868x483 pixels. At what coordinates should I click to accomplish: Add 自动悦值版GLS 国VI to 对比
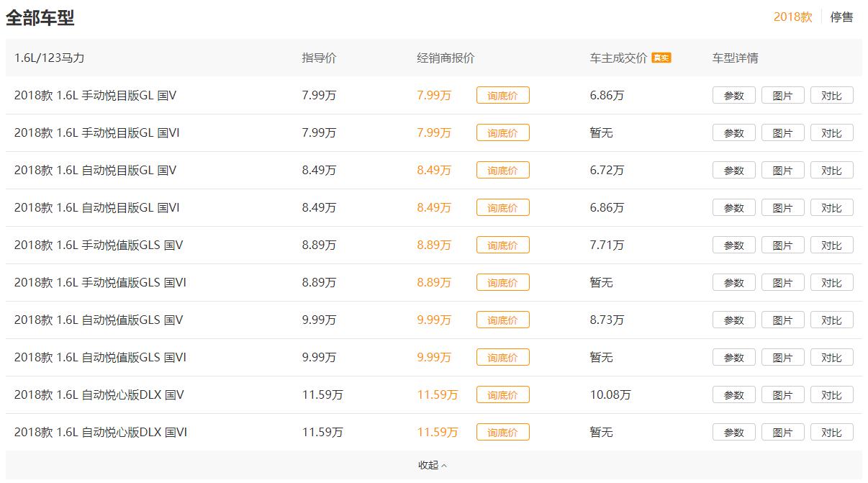click(831, 357)
